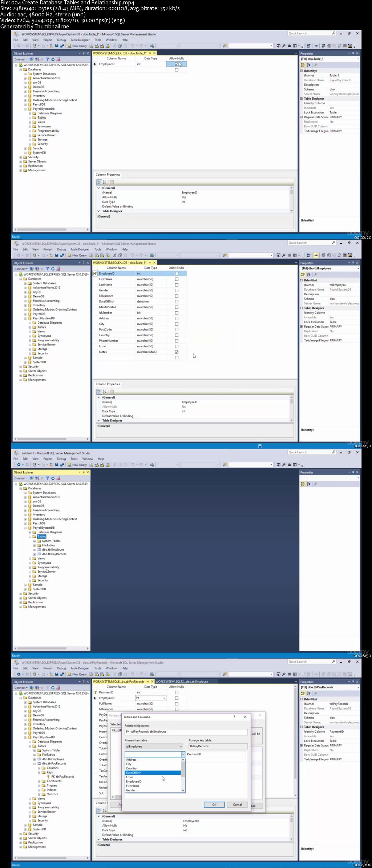
Task: Expand the dbo.tblPayRecords node in the Solution1 frame
Action: tap(35, 554)
